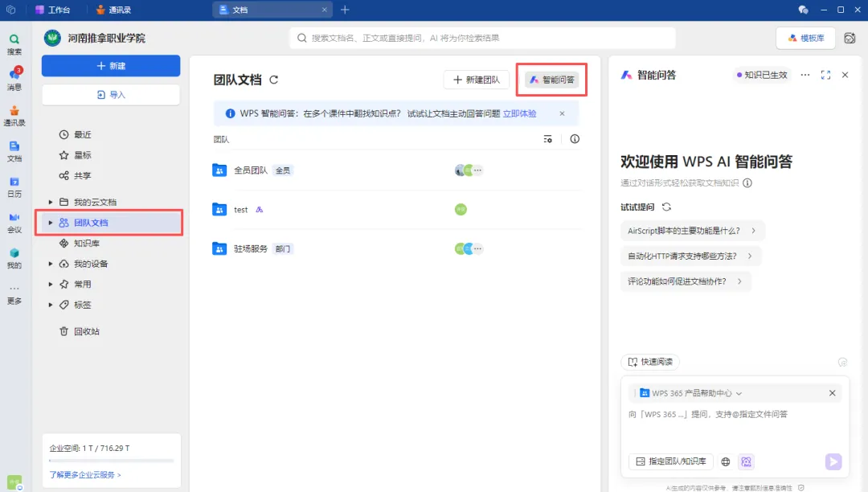Click the refresh icon next to 团队文档
The image size is (868, 492).
click(x=273, y=80)
